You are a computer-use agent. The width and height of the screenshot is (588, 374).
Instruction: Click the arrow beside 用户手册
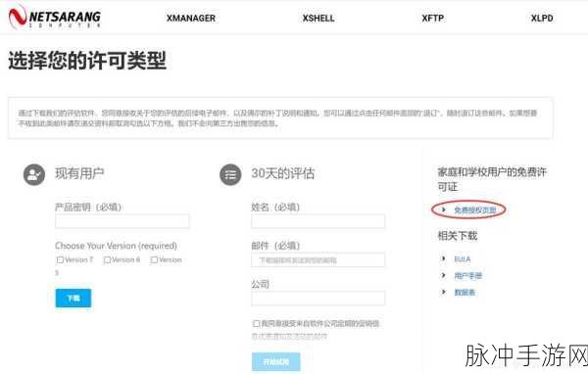[444, 275]
